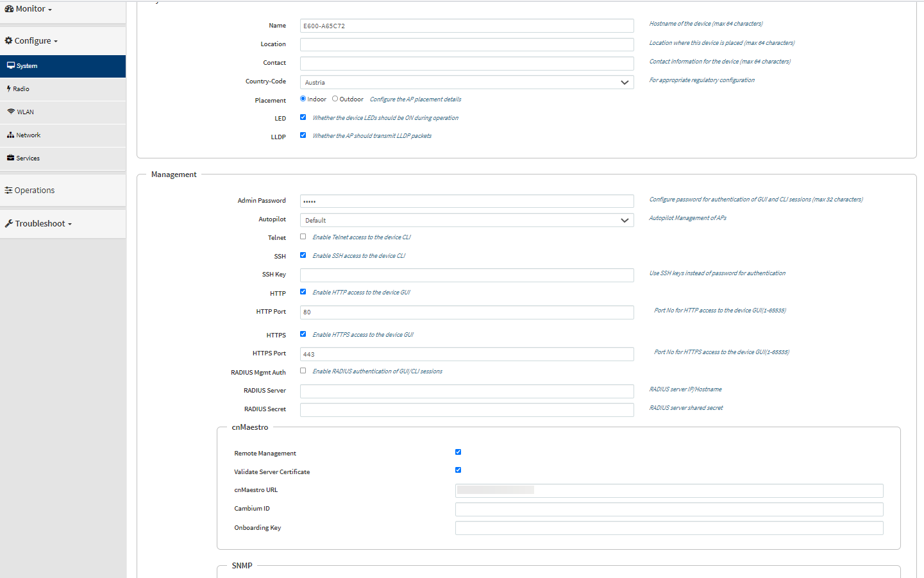The image size is (924, 578).
Task: Click the Troubleshoot wrench icon
Action: coord(9,223)
